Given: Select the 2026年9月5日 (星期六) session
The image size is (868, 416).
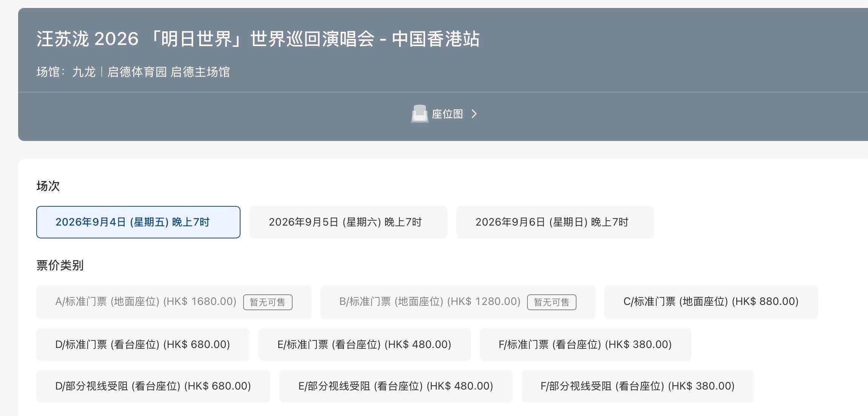Looking at the screenshot, I should (x=348, y=222).
